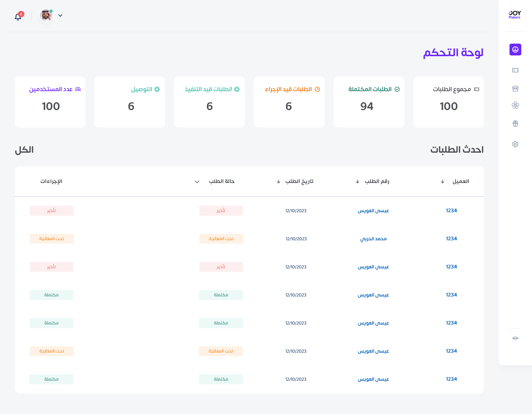This screenshot has width=532, height=414.
Task: Open settings via the gear icon
Action: [515, 144]
